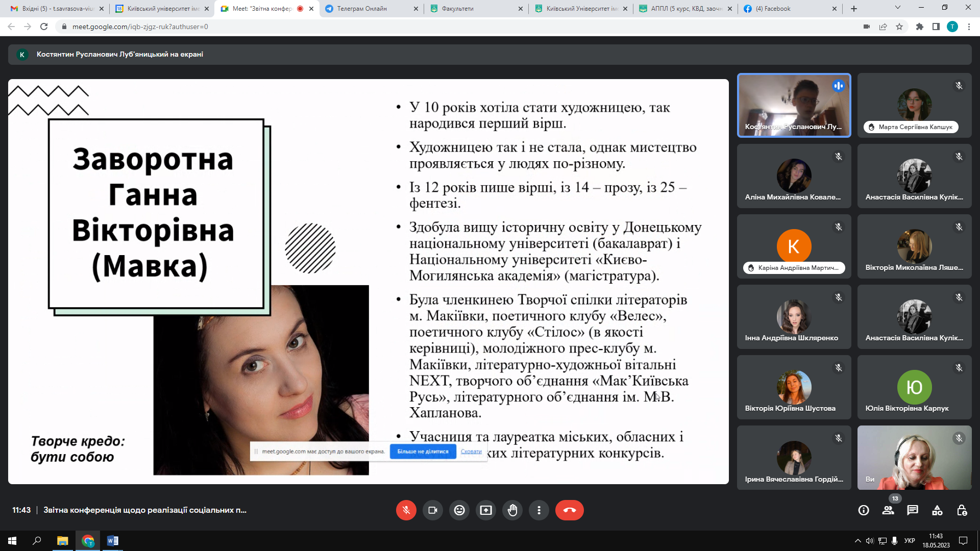
Task: Click the present screen icon
Action: click(x=486, y=510)
